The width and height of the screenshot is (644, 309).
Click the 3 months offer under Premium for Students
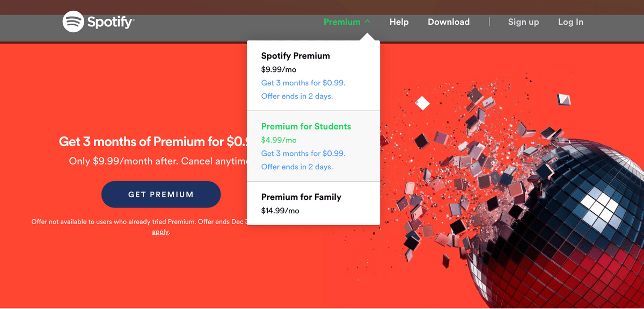303,153
